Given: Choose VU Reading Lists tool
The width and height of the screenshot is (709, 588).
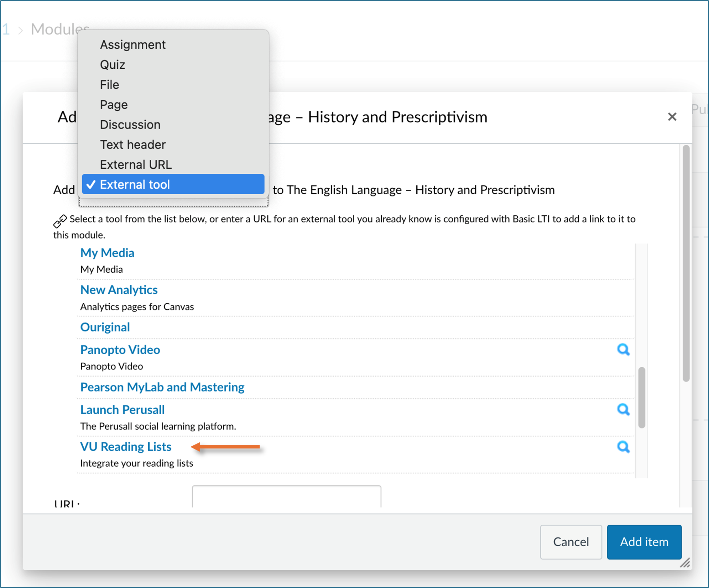Looking at the screenshot, I should coord(126,447).
